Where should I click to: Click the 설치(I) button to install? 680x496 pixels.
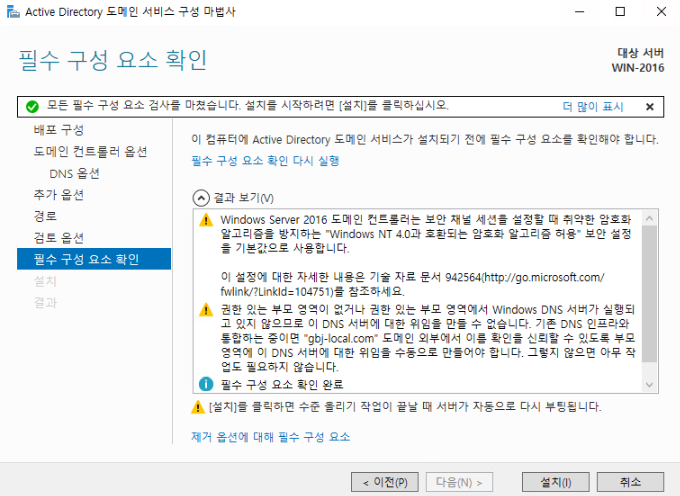(x=556, y=482)
